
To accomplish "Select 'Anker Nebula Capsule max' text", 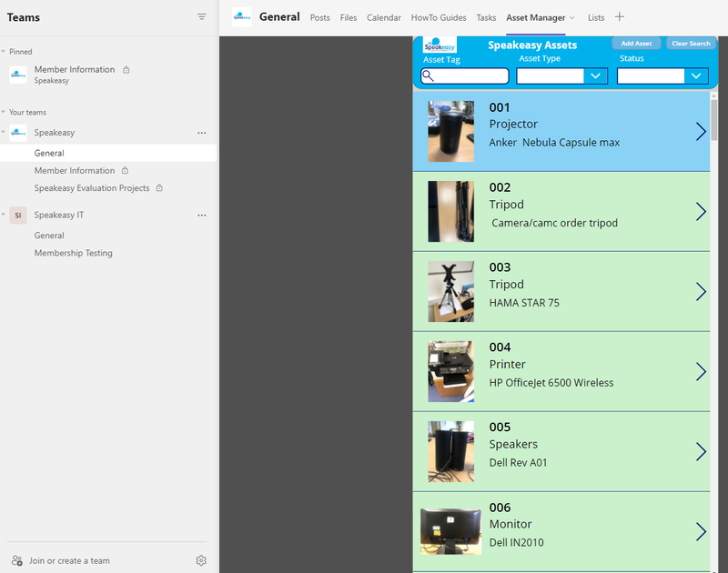I will [554, 143].
